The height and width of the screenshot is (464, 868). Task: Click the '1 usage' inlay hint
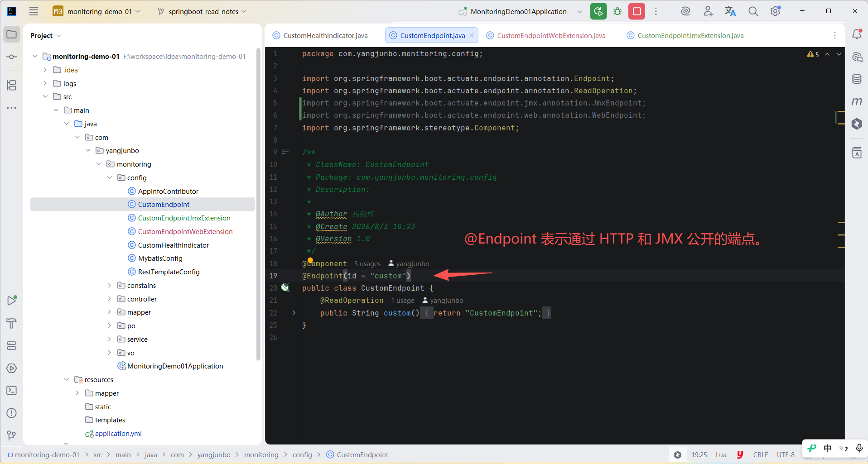pyautogui.click(x=403, y=301)
